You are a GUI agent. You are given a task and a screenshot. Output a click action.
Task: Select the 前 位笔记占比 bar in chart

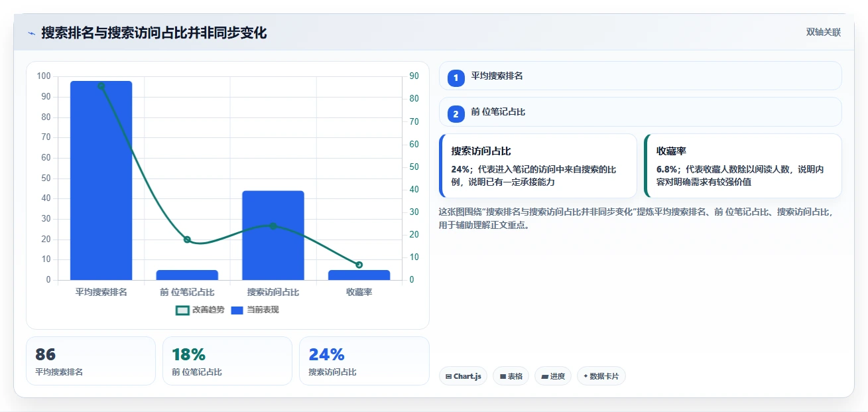tap(187, 275)
